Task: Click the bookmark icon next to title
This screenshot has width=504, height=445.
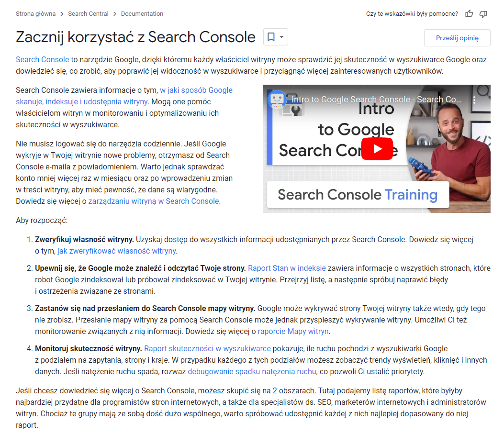Action: click(x=271, y=37)
